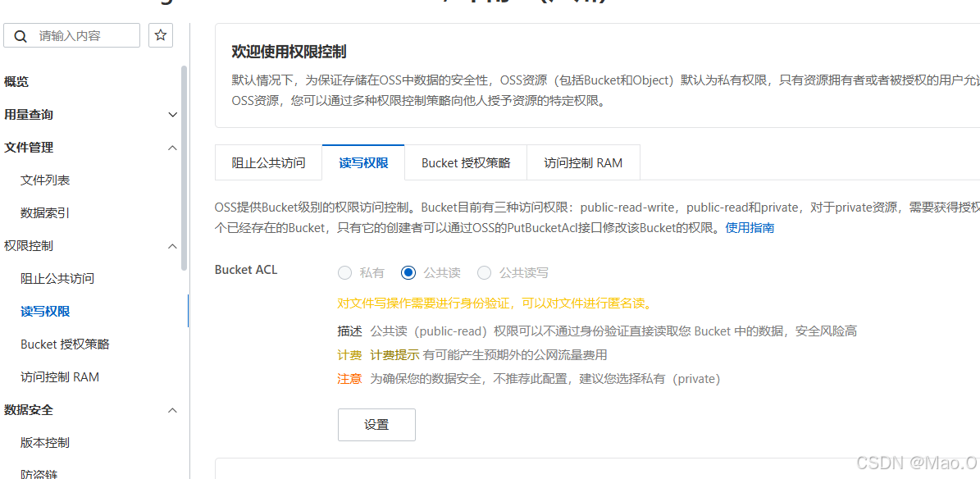The width and height of the screenshot is (980, 479).
Task: Click the 描述 label text
Action: [349, 331]
